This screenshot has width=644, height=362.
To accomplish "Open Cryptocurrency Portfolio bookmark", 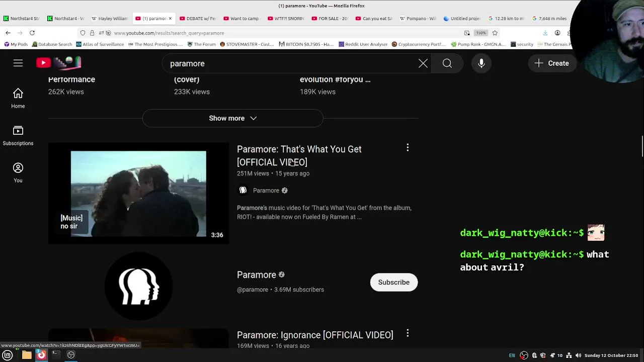I will (419, 44).
